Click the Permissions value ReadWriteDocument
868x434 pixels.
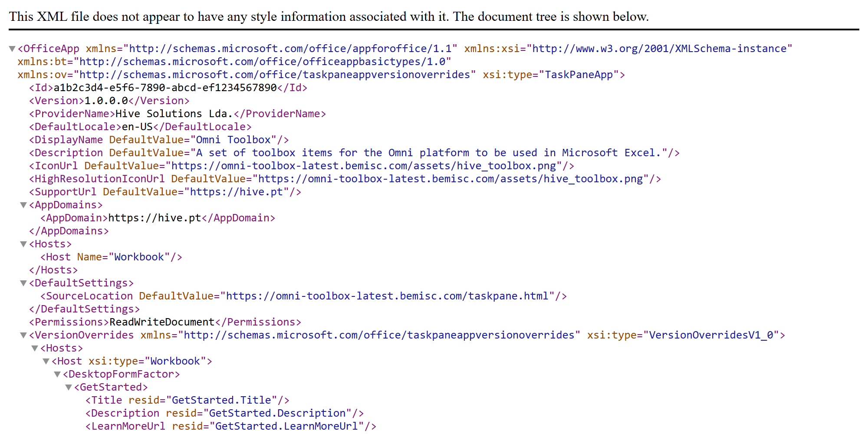click(x=162, y=322)
